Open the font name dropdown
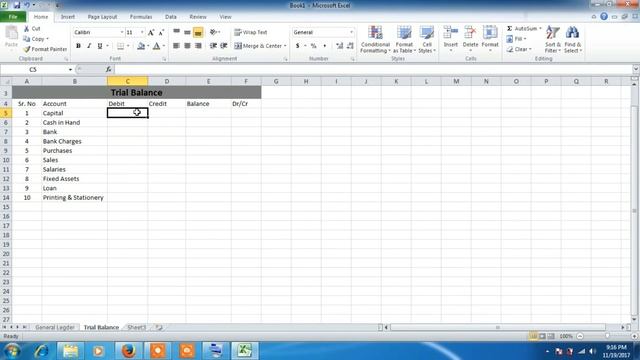The image size is (640, 360). point(122,32)
